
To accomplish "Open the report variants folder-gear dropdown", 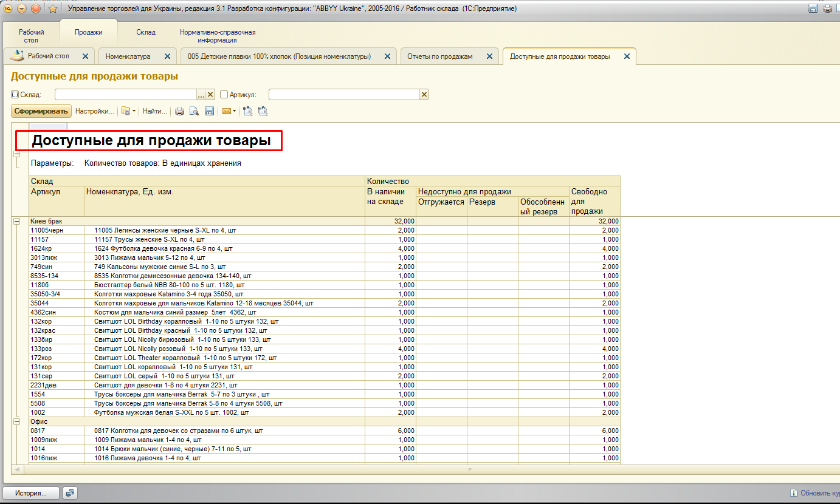I will coord(128,111).
